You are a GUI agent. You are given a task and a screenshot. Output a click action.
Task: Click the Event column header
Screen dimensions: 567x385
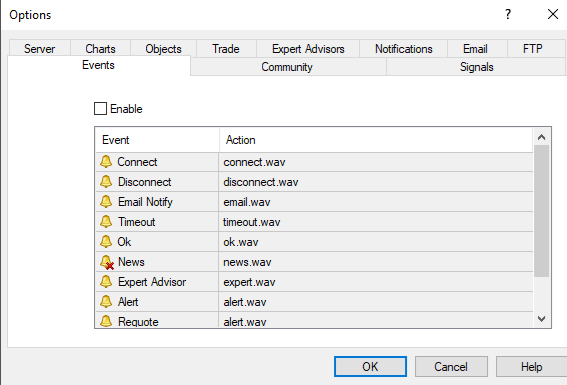point(157,140)
